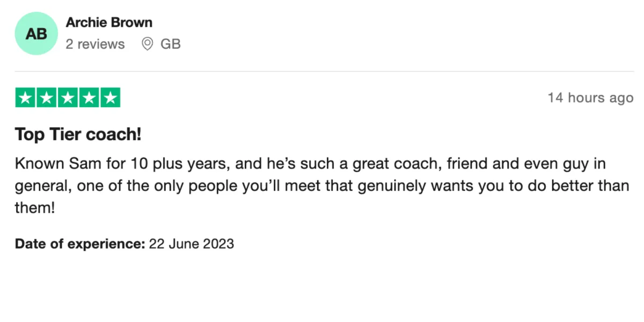Select the GB country label
Viewport: 644px width, 322px height.
click(x=171, y=44)
